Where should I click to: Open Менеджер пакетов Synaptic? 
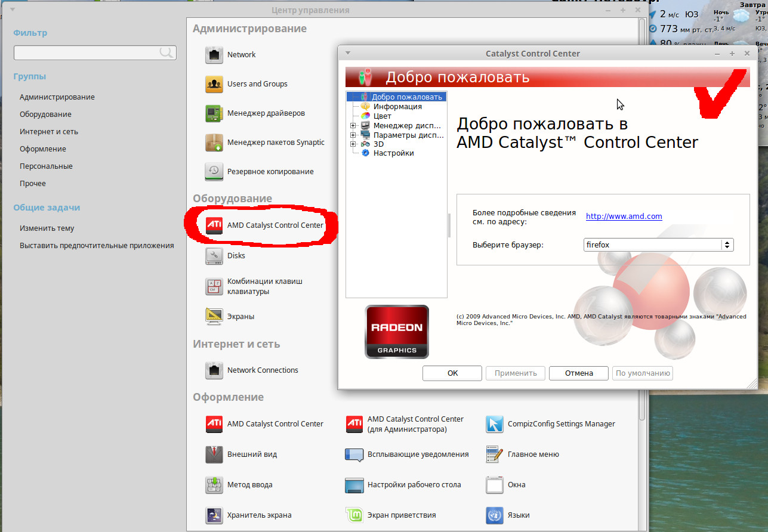pyautogui.click(x=214, y=143)
